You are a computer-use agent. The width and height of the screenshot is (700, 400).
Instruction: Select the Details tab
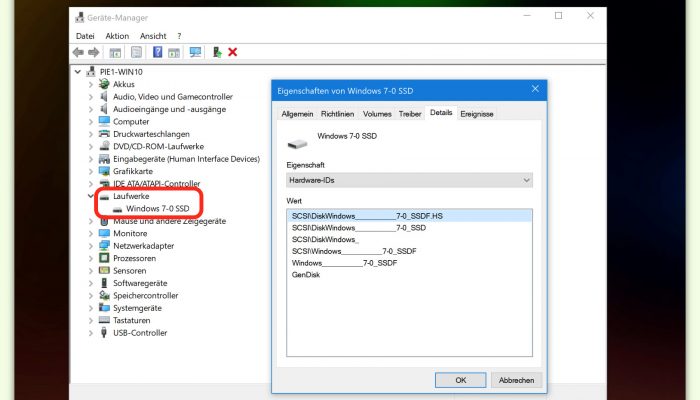pyautogui.click(x=441, y=112)
